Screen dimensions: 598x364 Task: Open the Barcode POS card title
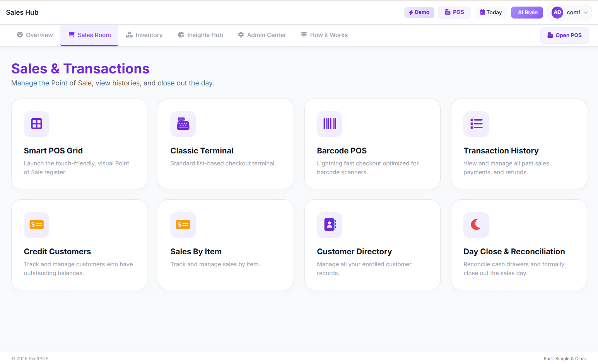pyautogui.click(x=342, y=151)
